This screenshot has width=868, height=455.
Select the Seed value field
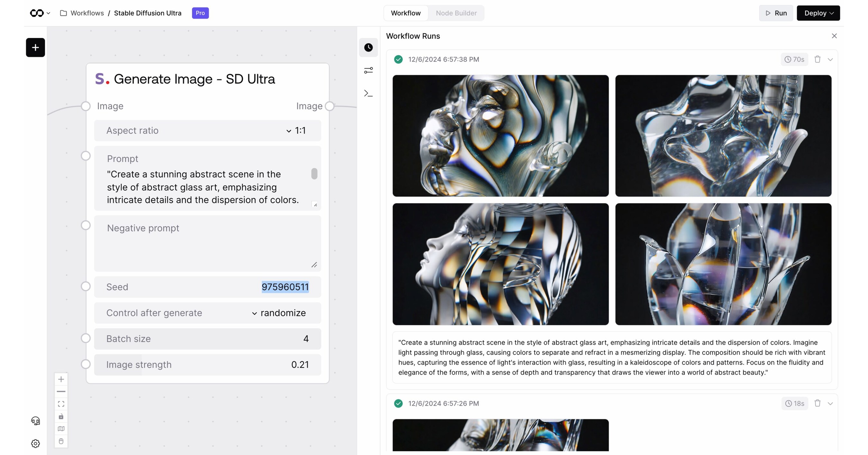[x=285, y=287]
